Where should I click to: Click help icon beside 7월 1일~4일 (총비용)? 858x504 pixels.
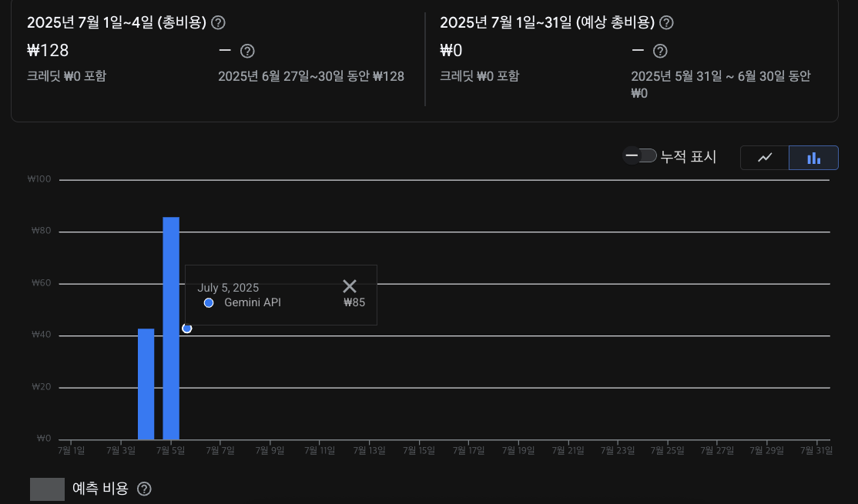(x=219, y=22)
